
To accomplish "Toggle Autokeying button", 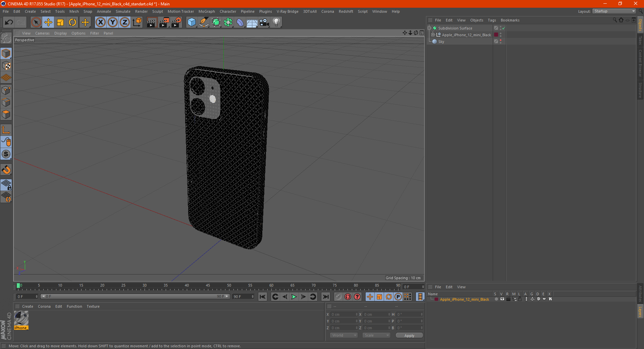I will (348, 297).
